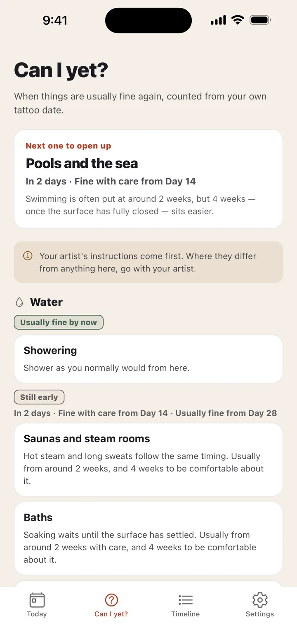Select the Settings tab label

(260, 614)
